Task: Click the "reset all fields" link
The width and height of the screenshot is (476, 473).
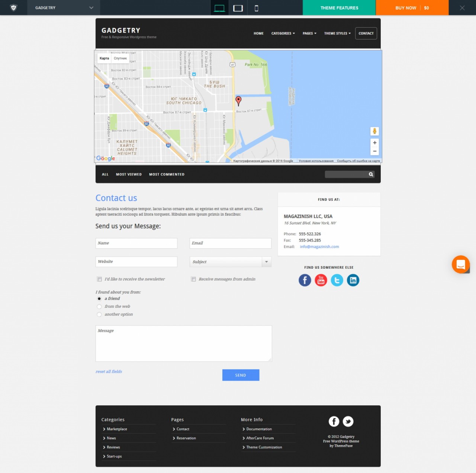Action: 109,372
